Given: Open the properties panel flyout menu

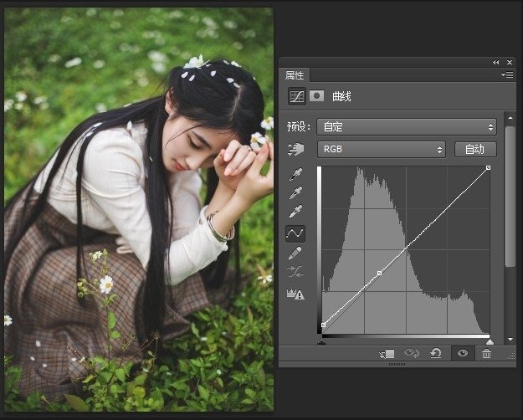Looking at the screenshot, I should (x=507, y=75).
